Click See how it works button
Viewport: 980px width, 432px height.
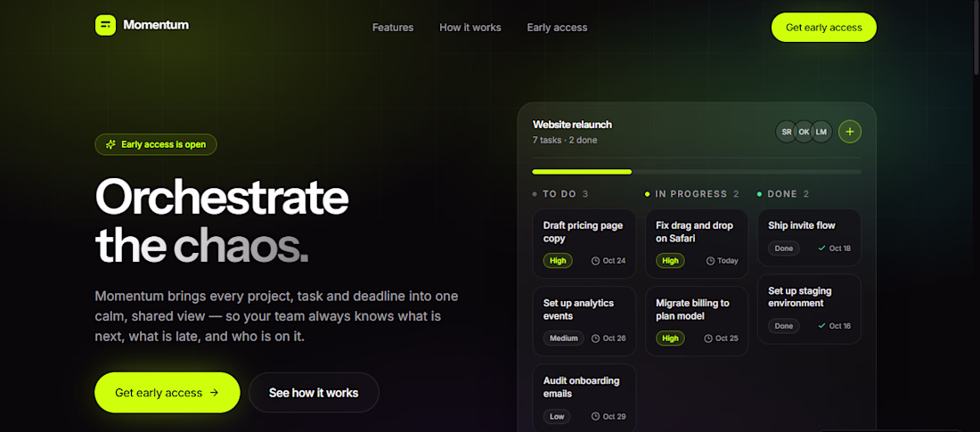314,393
